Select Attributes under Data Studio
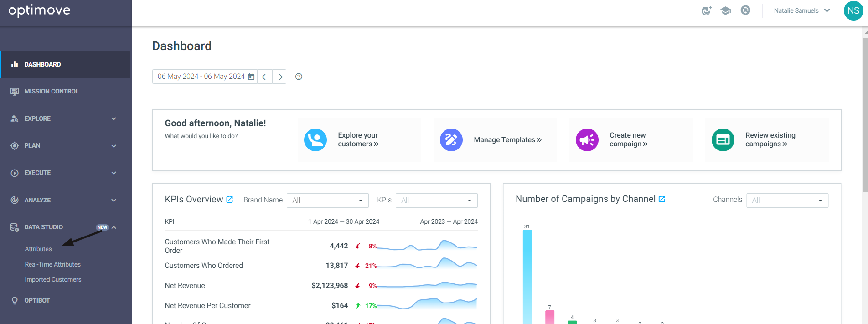Screen dimensions: 868x324 tap(38, 249)
